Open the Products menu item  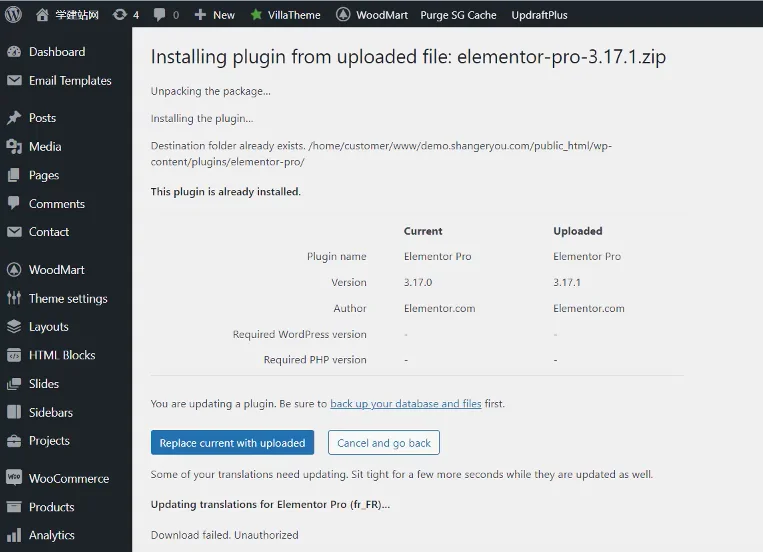click(51, 507)
